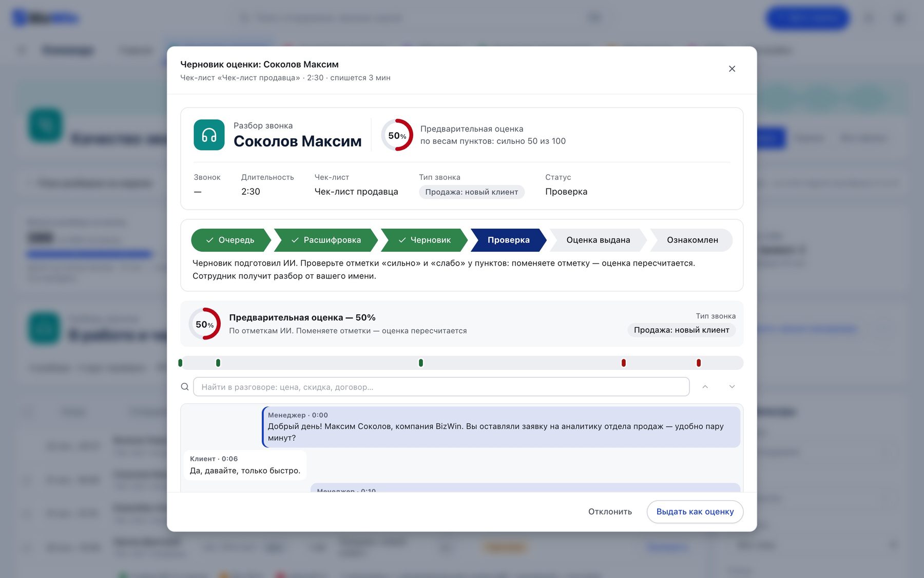This screenshot has width=924, height=578.
Task: Select the Ознакомлен step
Action: tap(692, 240)
